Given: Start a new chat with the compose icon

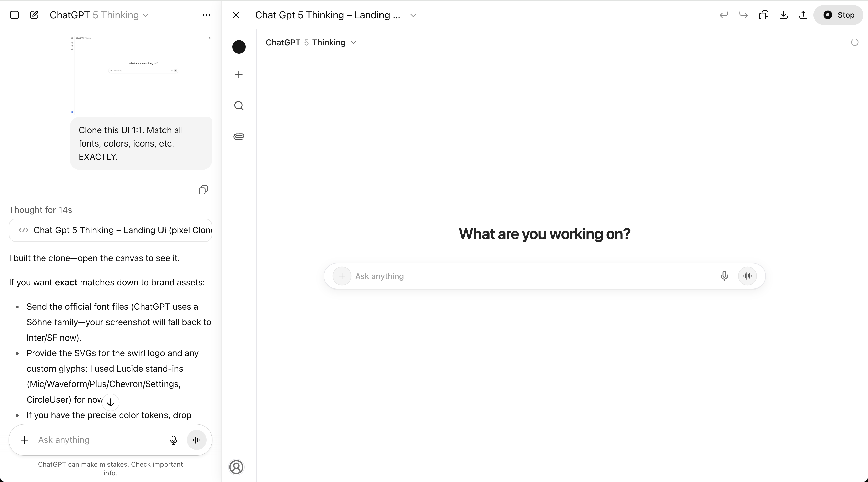Looking at the screenshot, I should (x=34, y=15).
